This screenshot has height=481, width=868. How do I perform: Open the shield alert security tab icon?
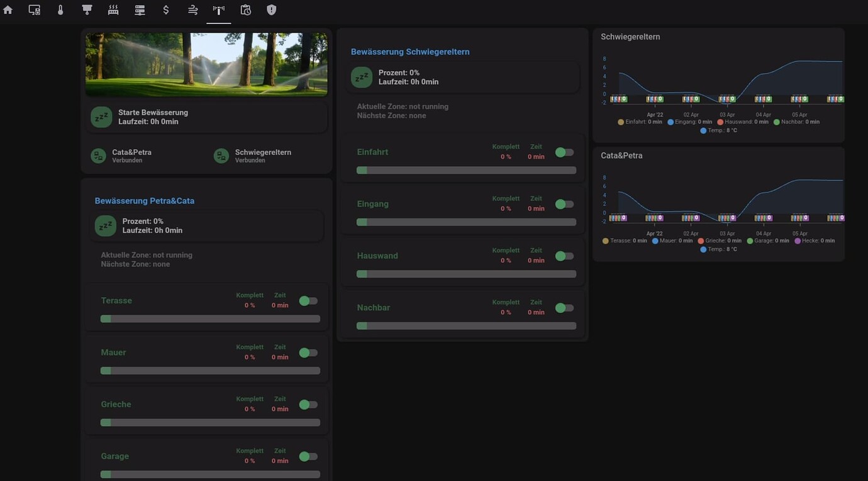pyautogui.click(x=271, y=9)
